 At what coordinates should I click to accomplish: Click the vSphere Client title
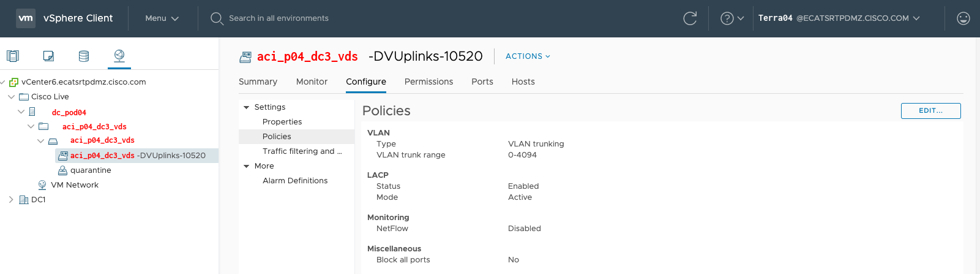click(x=78, y=18)
